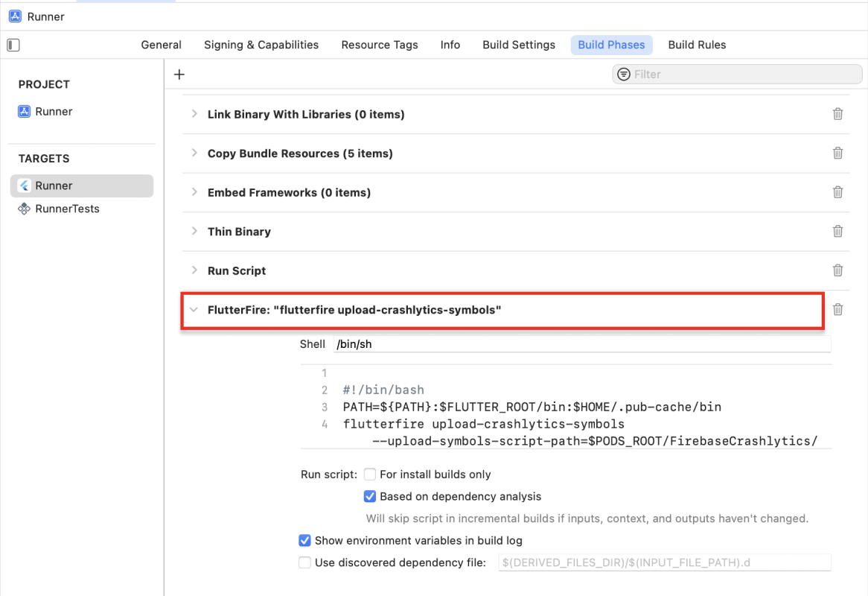This screenshot has height=596, width=868.
Task: Uncheck Based on dependency analysis
Action: [370, 496]
